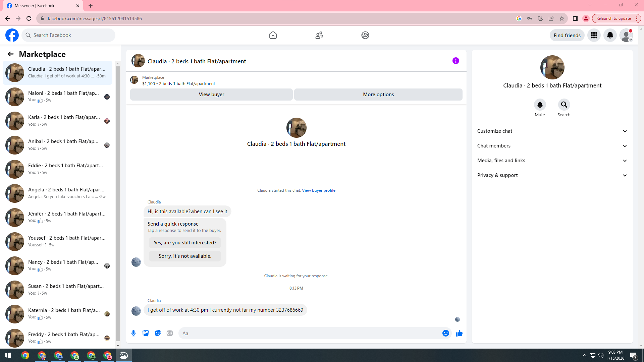
Task: Click the View buyer button
Action: [x=211, y=95]
